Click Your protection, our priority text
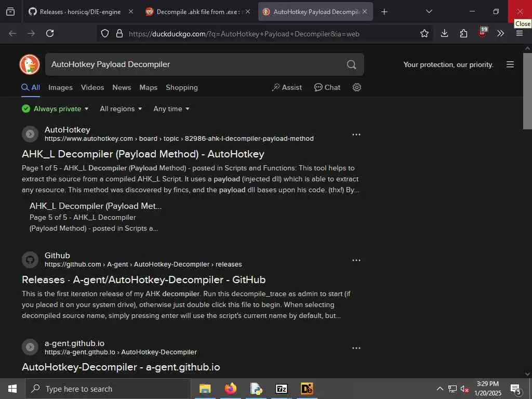 point(448,64)
